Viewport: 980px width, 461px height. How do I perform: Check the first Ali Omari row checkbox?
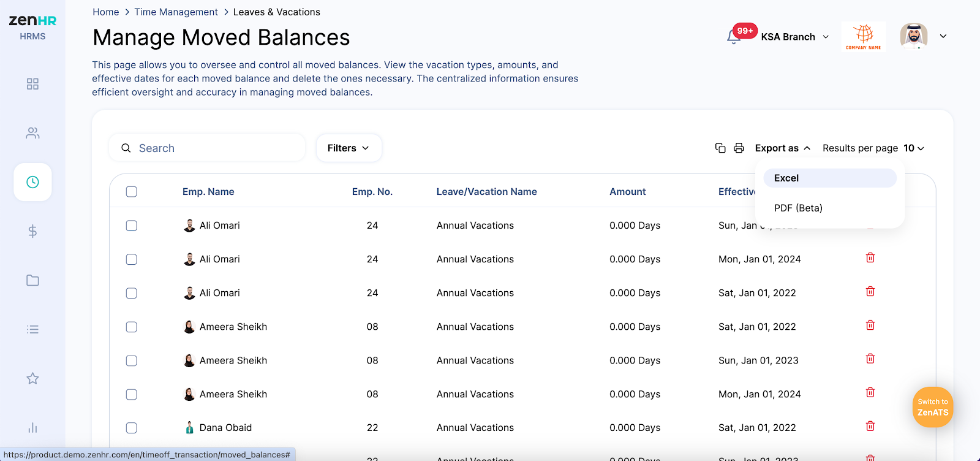[x=131, y=226]
